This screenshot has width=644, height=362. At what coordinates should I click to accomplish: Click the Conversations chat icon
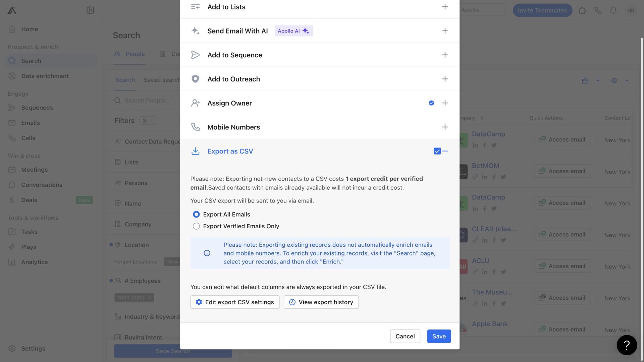(x=12, y=185)
